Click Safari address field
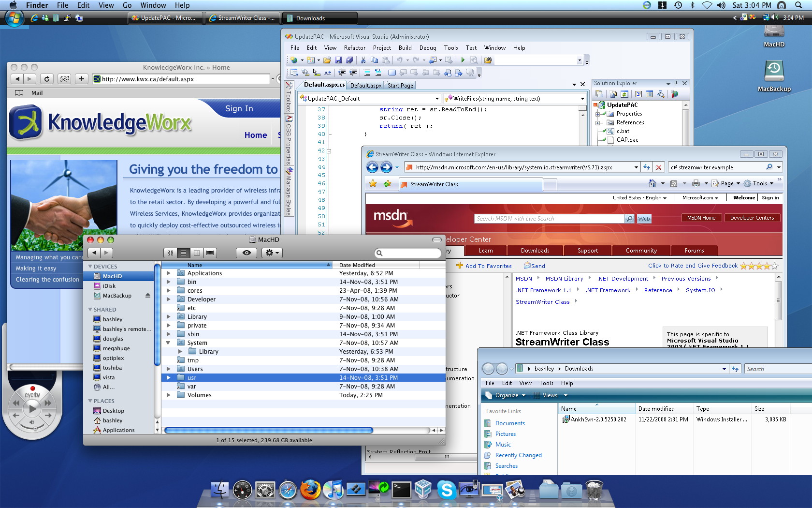 (181, 79)
